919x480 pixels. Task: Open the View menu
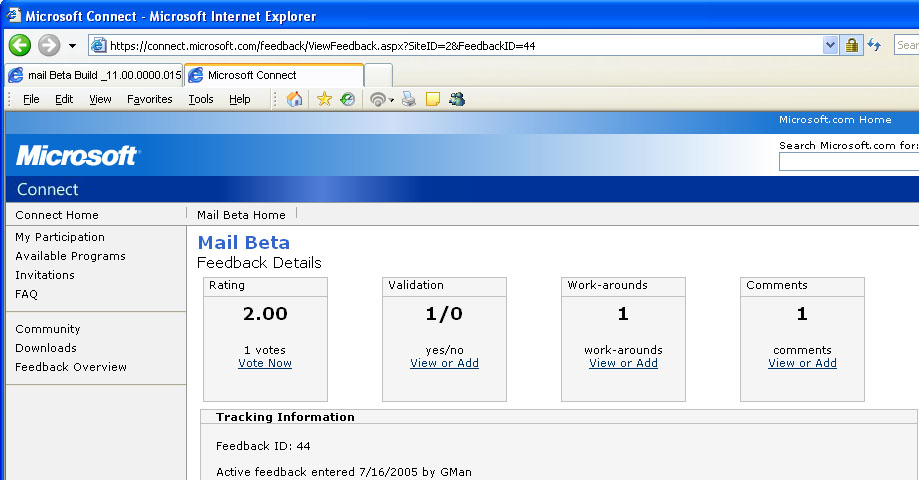point(100,99)
